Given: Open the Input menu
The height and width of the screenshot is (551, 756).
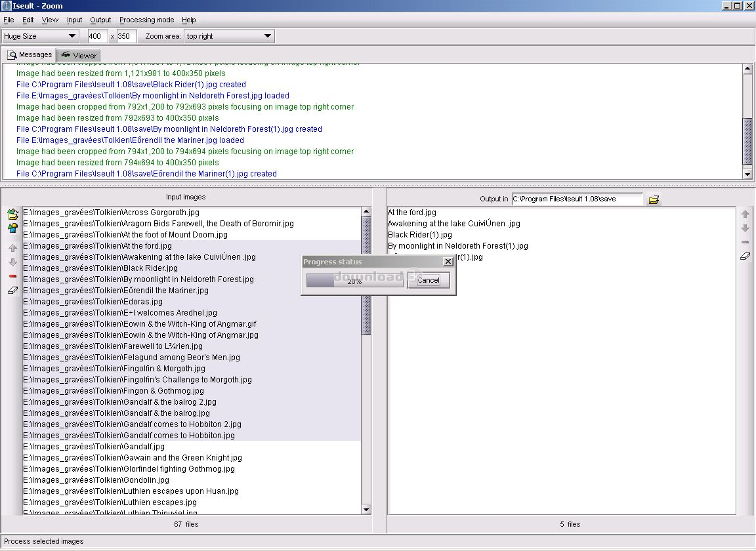Looking at the screenshot, I should [x=74, y=20].
